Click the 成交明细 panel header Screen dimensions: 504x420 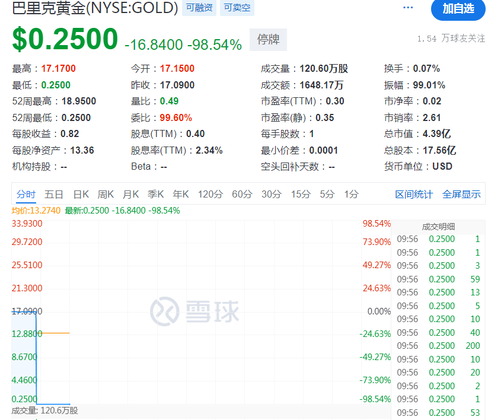pyautogui.click(x=438, y=227)
